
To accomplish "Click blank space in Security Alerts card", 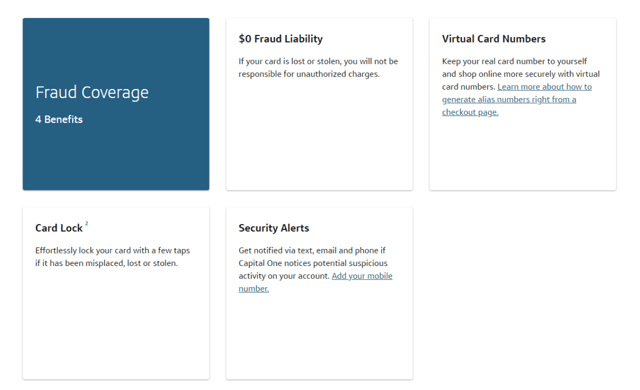I will (319, 337).
